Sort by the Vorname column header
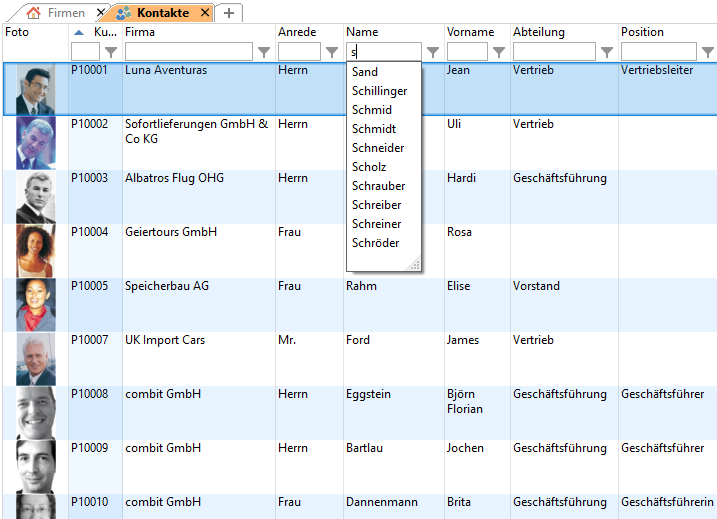717x519 pixels. point(470,32)
